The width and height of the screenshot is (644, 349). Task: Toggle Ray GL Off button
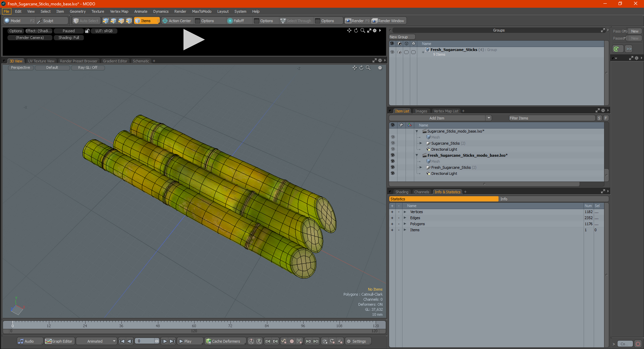click(x=88, y=68)
